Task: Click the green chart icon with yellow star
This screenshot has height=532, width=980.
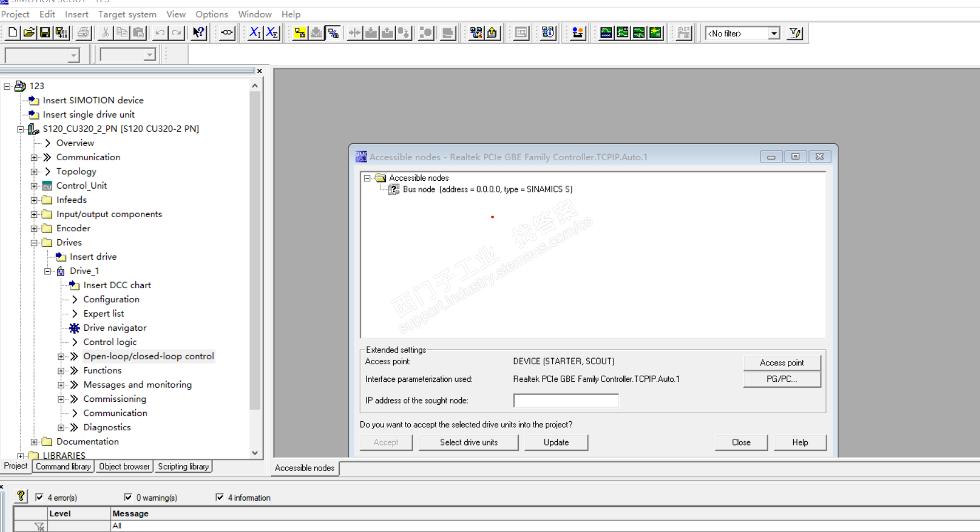Action: pyautogui.click(x=656, y=33)
